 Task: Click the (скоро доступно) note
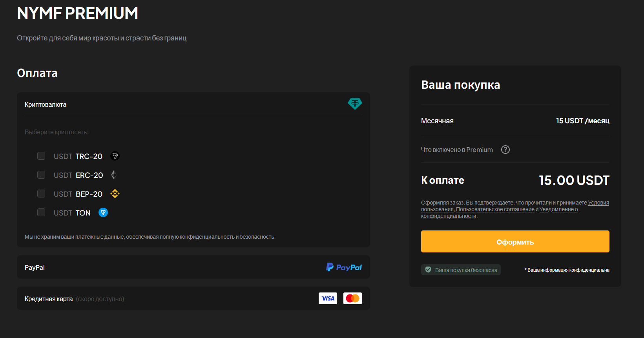[100, 299]
